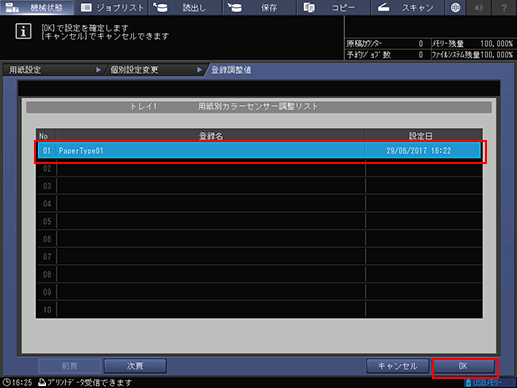Click the globe language icon
The image size is (517, 388).
point(455,7)
